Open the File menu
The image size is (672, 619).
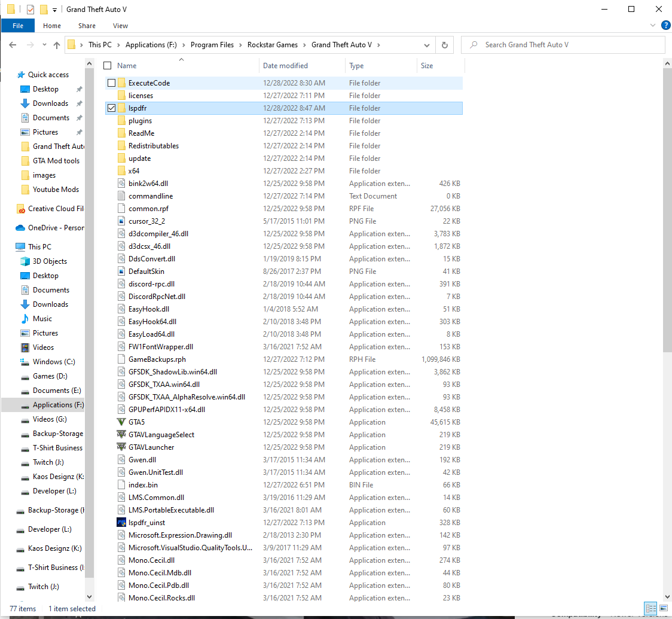(x=18, y=26)
